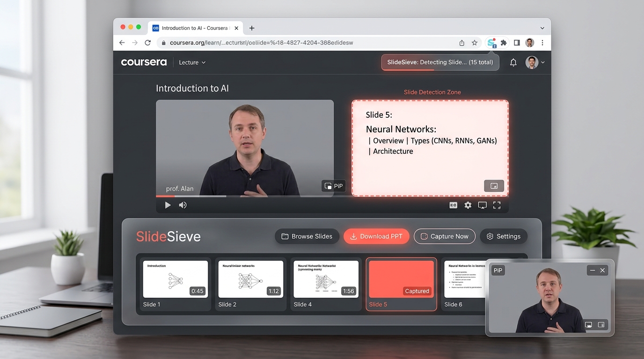This screenshot has height=359, width=644.
Task: Click the Slide Detection Zone label
Action: coord(432,92)
